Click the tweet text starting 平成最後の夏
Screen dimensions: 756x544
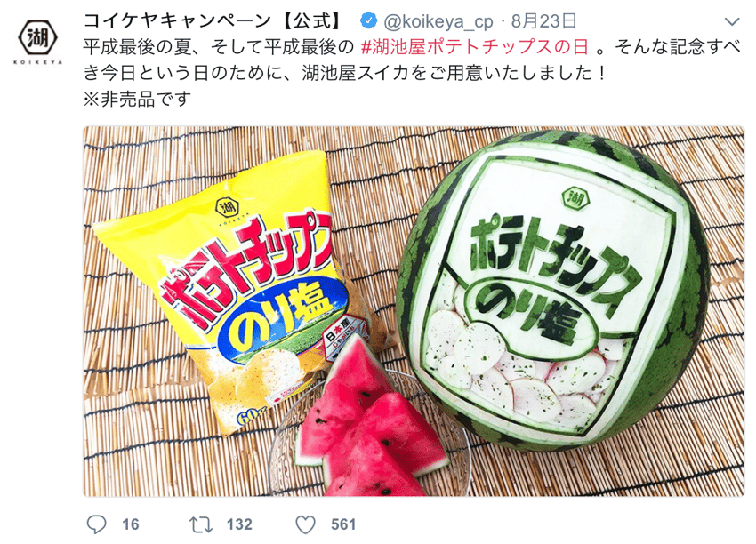click(412, 60)
